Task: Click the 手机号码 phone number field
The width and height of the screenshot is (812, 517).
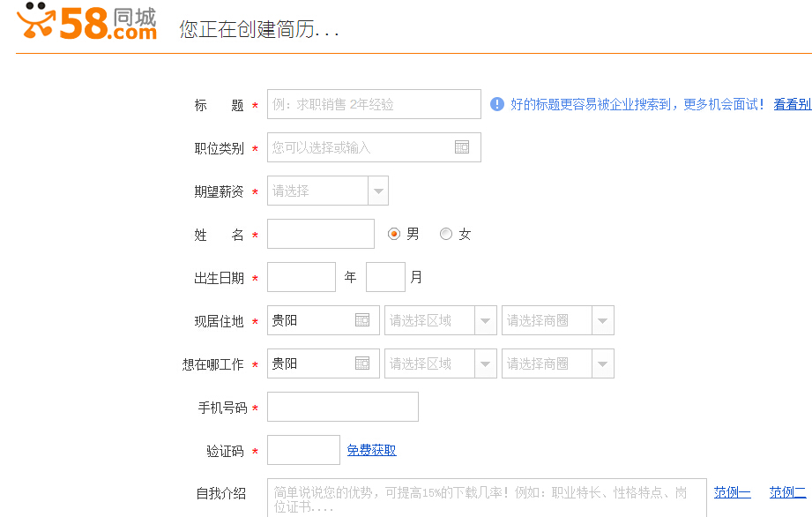Action: point(342,407)
